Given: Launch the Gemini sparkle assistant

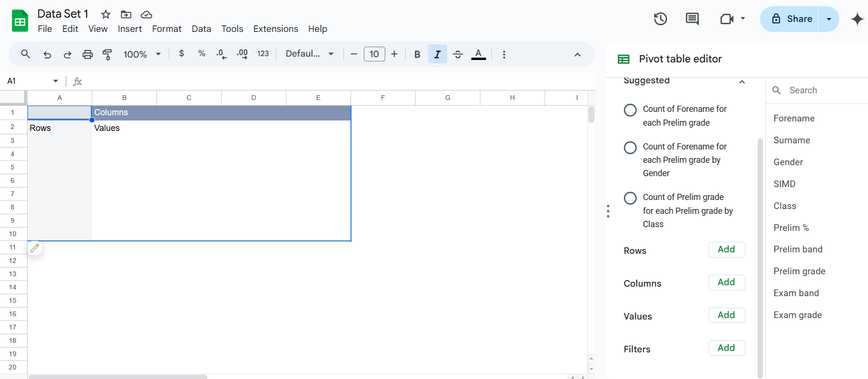Looking at the screenshot, I should point(857,19).
